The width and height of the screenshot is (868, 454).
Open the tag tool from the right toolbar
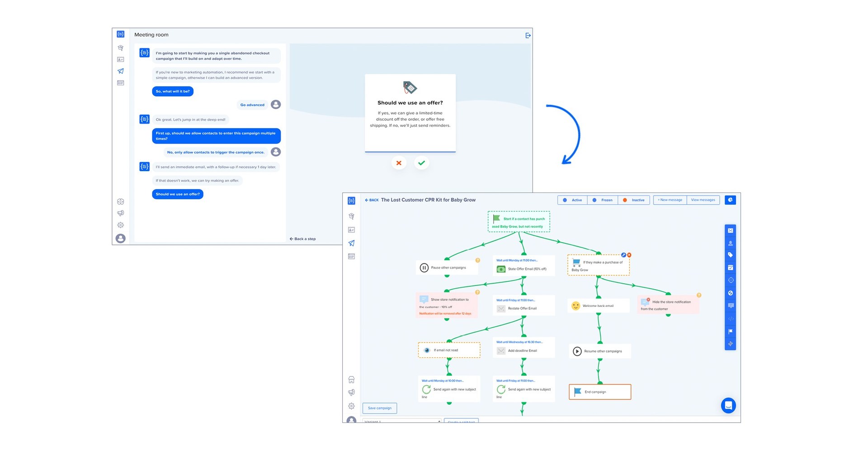731,254
